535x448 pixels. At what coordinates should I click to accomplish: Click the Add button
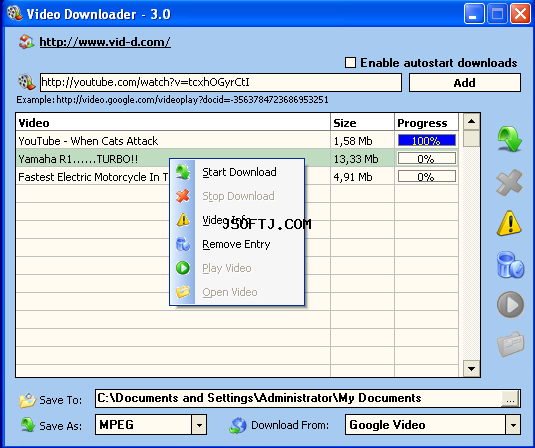pyautogui.click(x=465, y=83)
